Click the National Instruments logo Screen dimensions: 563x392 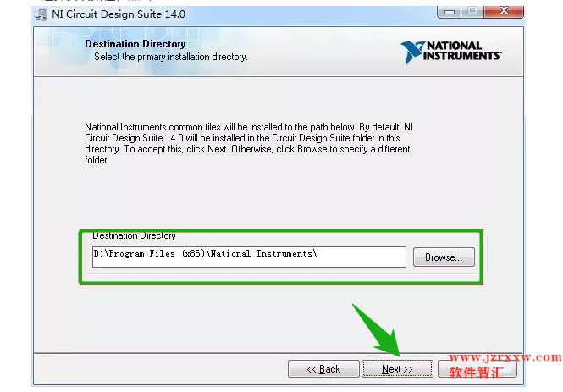pos(451,52)
